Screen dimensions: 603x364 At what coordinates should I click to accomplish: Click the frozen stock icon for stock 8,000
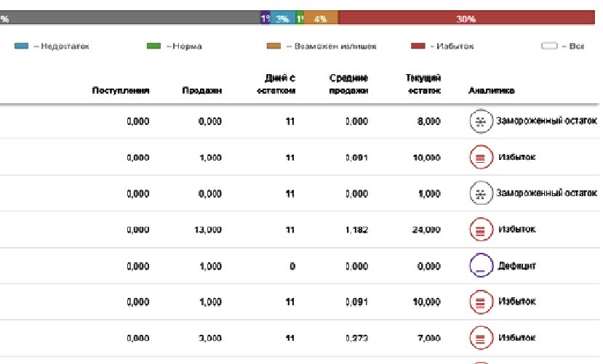(x=479, y=122)
